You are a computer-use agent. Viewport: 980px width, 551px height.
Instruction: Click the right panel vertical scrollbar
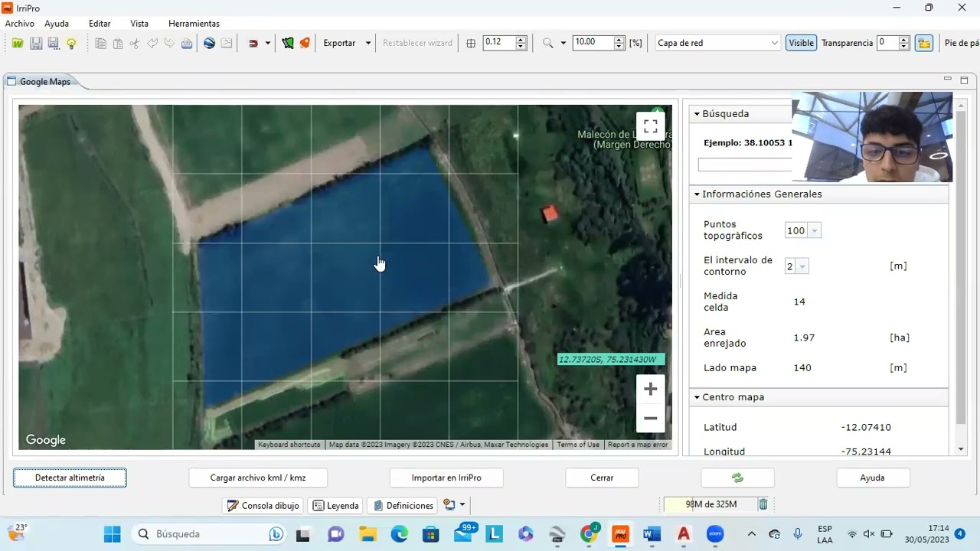pyautogui.click(x=962, y=275)
